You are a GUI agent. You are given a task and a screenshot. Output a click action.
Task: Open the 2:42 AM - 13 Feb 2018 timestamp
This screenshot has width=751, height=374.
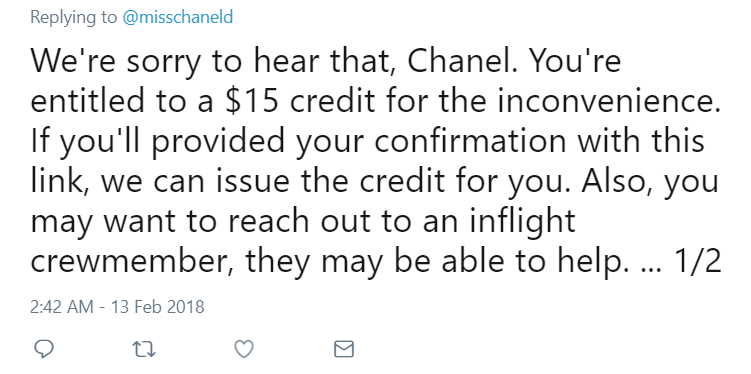pos(117,306)
